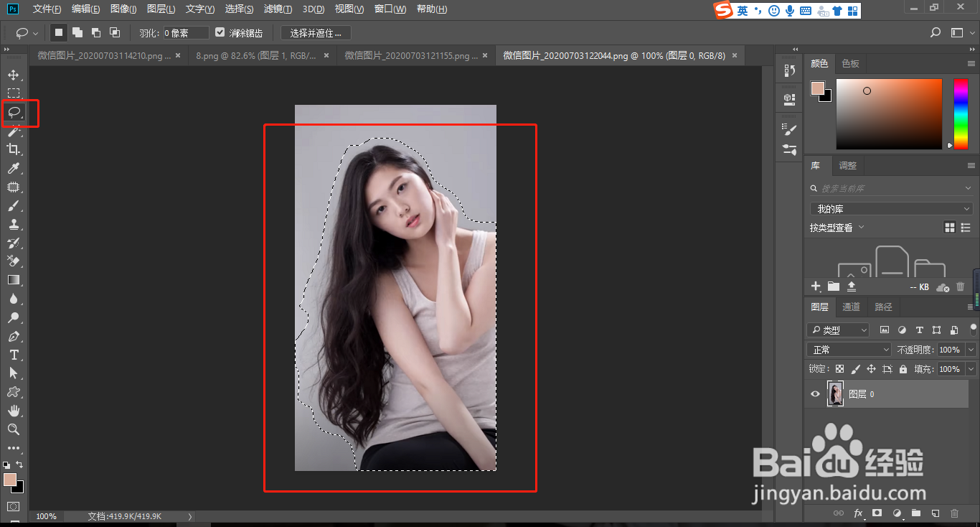Open the Lasso tool preset picker arrow
Image resolution: width=980 pixels, height=527 pixels.
[36, 33]
